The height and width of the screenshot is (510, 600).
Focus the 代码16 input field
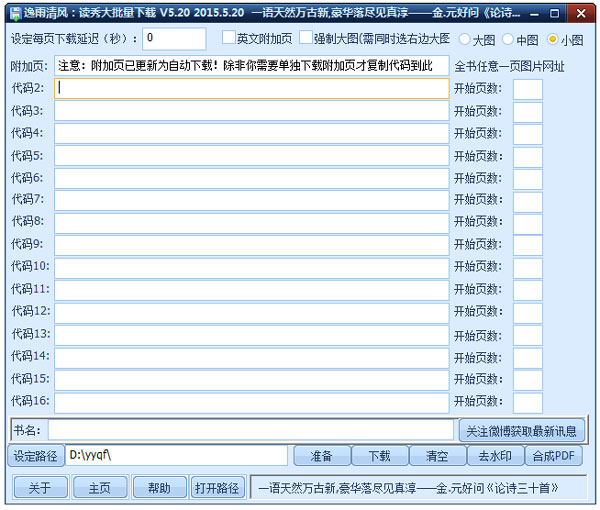[251, 402]
